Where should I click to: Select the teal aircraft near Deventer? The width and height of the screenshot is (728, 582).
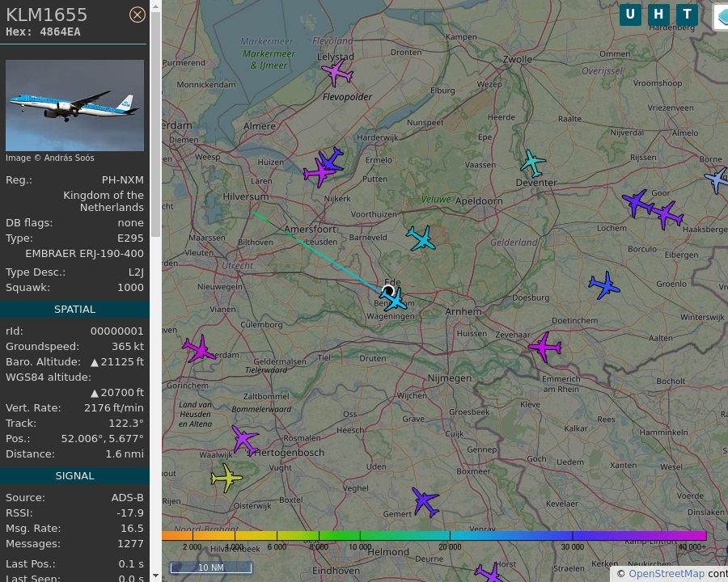pos(532,163)
